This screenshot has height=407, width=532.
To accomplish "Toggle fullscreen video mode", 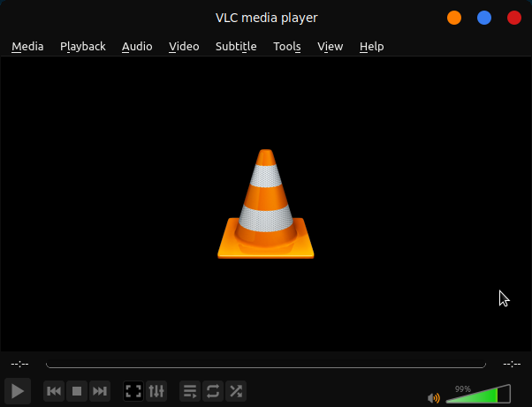I will 133,391.
